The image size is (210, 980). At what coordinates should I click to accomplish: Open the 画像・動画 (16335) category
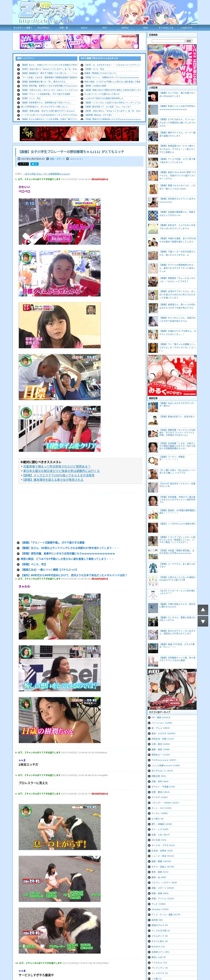pyautogui.click(x=161, y=861)
